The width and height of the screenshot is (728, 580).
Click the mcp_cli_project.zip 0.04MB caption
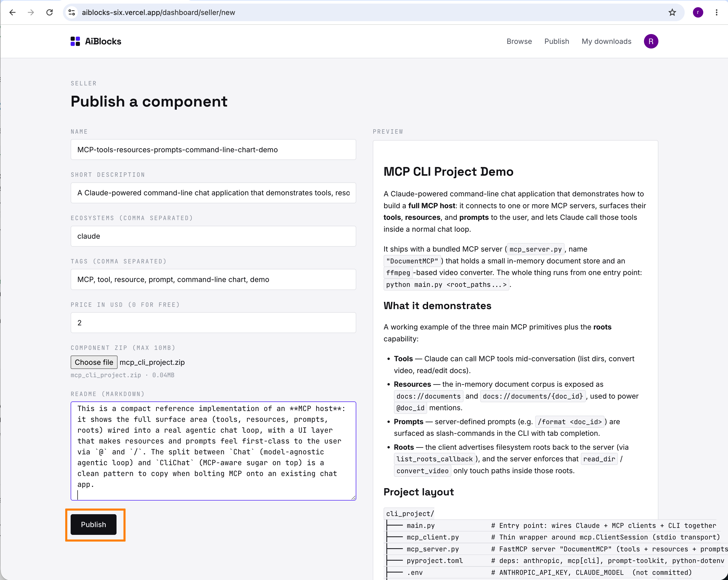pyautogui.click(x=122, y=375)
